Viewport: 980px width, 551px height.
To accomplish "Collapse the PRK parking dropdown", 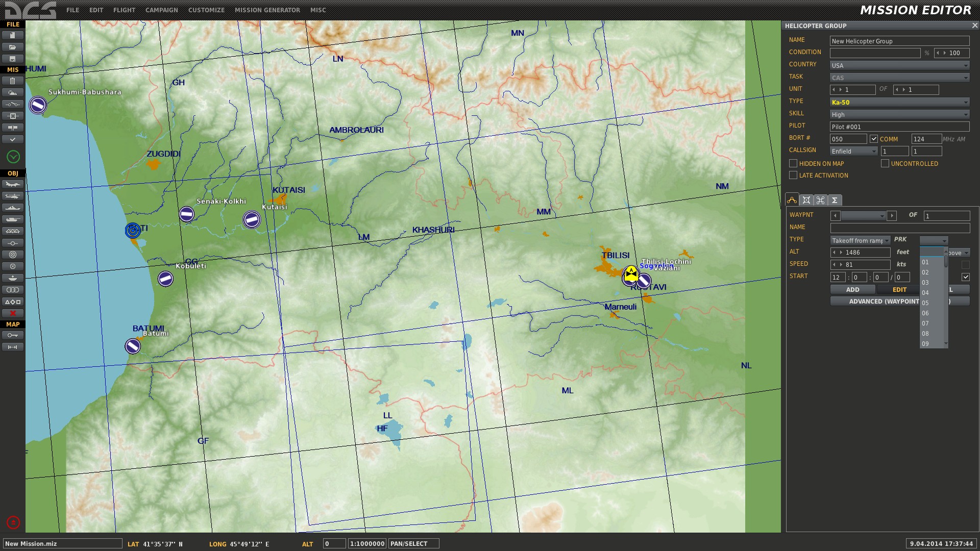I will [x=934, y=240].
